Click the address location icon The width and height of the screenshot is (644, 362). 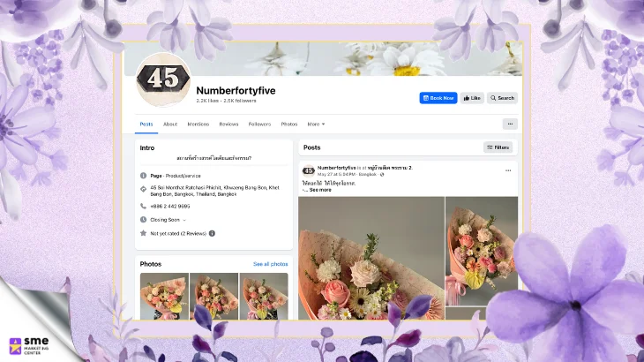[x=143, y=189]
